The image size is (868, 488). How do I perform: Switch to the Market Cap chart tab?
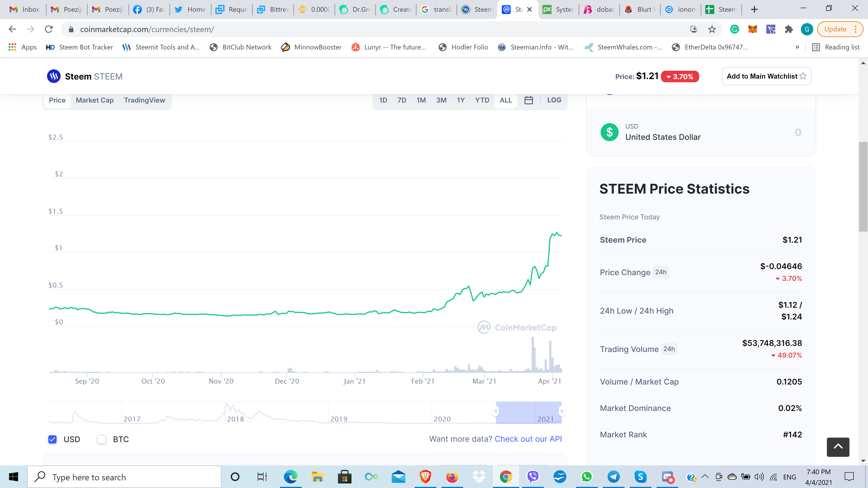click(95, 100)
